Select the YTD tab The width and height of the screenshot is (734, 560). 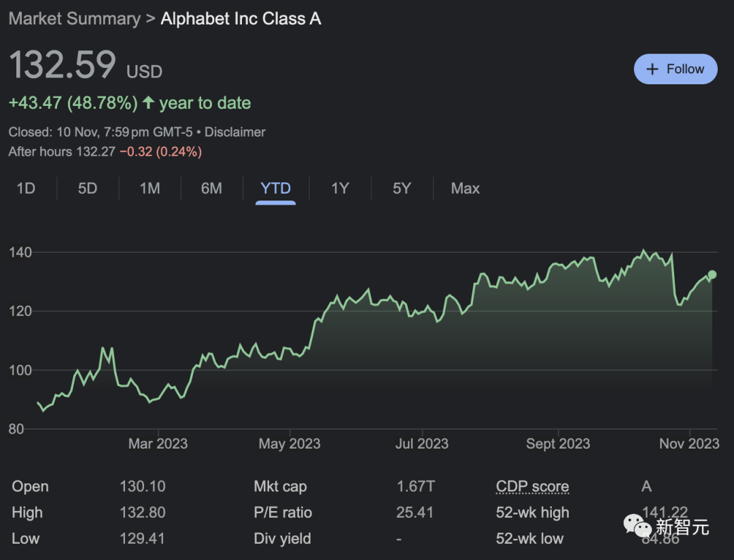click(x=275, y=188)
